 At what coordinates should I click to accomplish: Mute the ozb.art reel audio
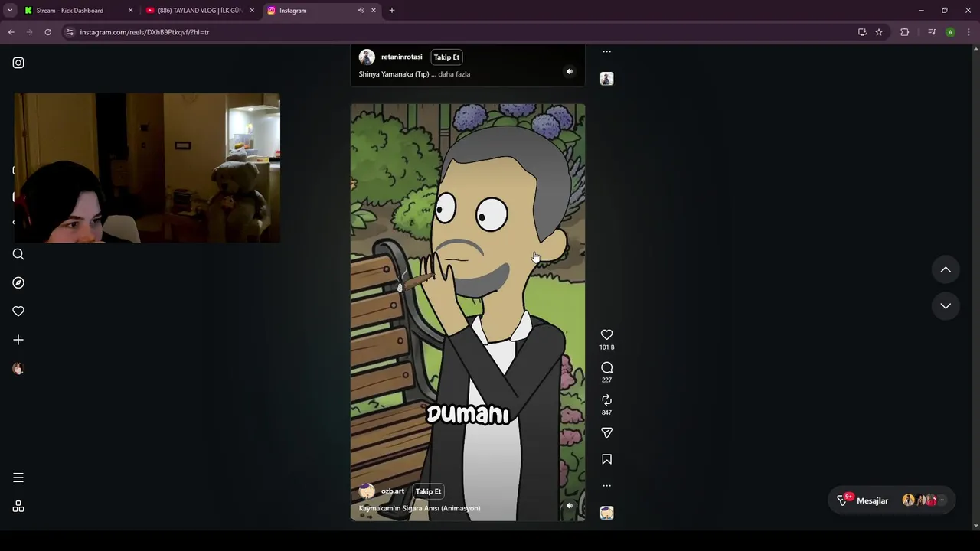[x=569, y=506]
